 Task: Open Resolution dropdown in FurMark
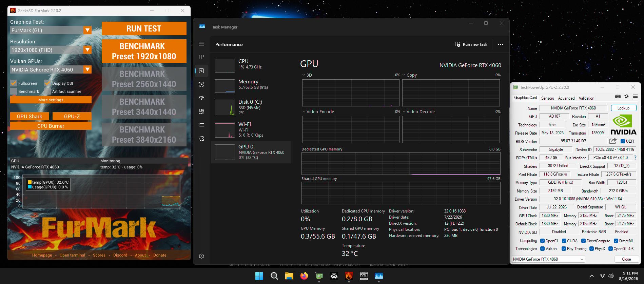pos(87,50)
